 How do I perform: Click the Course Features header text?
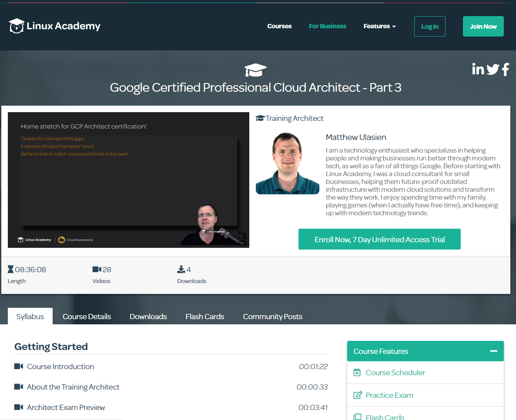click(381, 351)
